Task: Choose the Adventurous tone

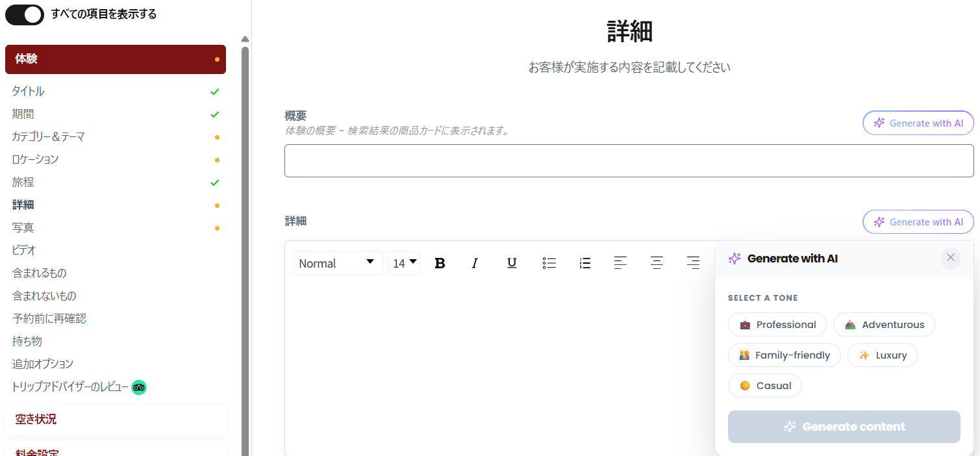Action: pyautogui.click(x=883, y=325)
